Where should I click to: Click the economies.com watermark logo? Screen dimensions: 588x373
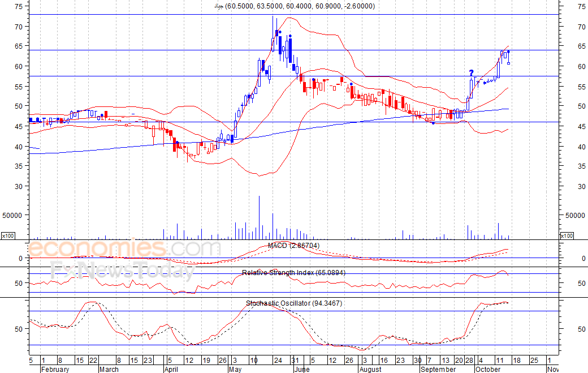(x=124, y=248)
